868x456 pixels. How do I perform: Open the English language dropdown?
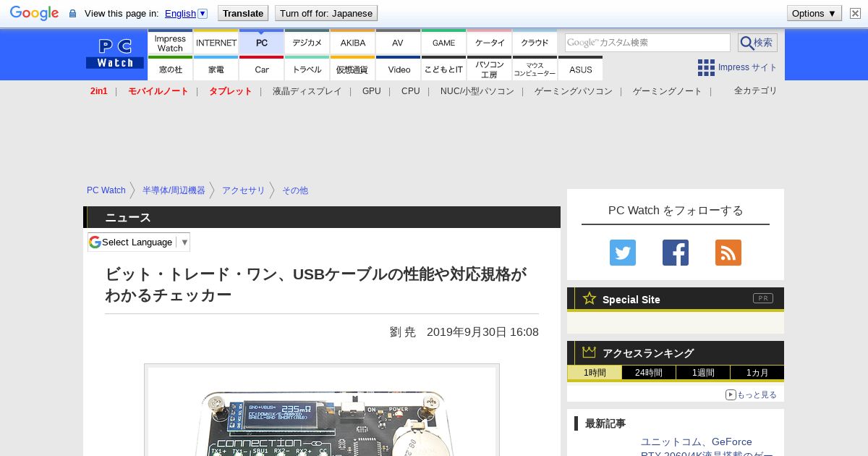point(186,13)
